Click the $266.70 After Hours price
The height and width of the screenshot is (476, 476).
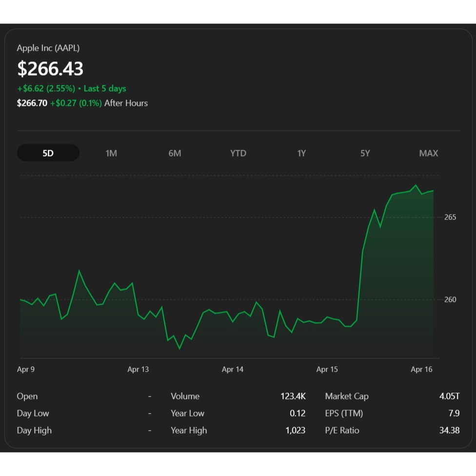pyautogui.click(x=32, y=103)
